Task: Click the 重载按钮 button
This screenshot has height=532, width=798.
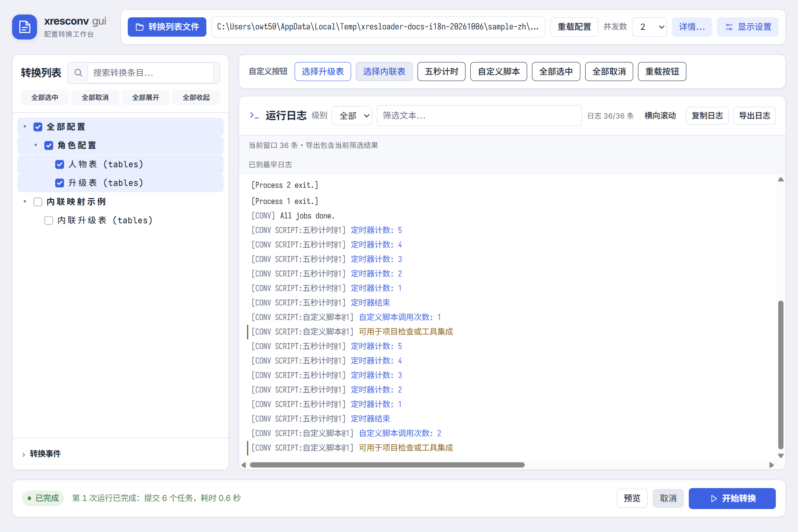Action: click(x=662, y=72)
